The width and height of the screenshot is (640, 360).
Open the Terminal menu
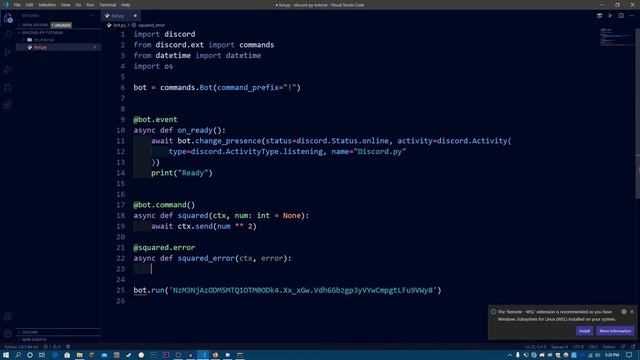tap(107, 5)
